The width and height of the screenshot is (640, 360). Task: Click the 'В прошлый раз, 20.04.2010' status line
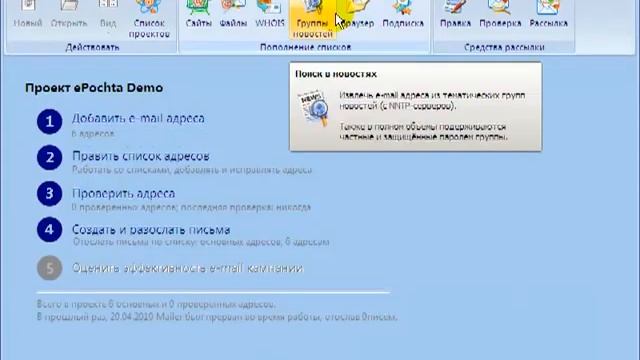[x=217, y=317]
